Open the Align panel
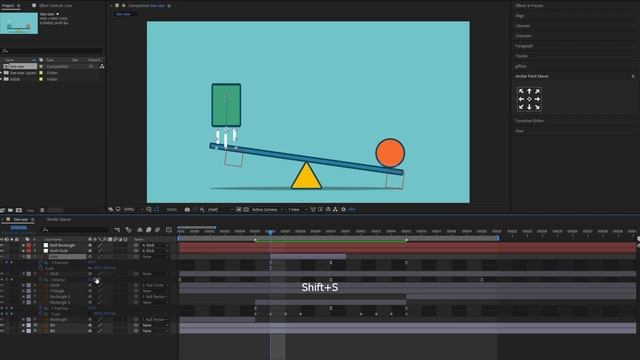The image size is (640, 360). pos(520,16)
